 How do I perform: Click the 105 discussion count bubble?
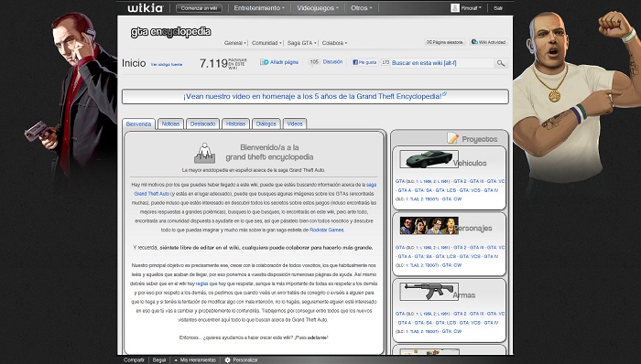(x=314, y=62)
